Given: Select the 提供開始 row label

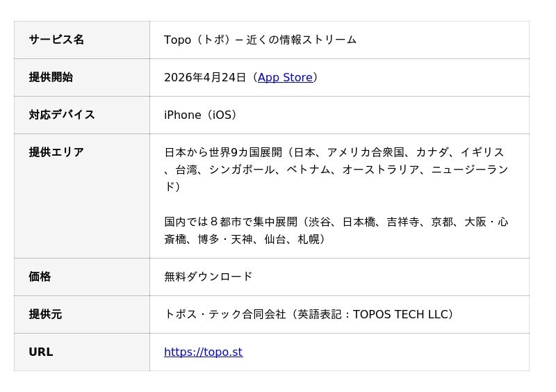Looking at the screenshot, I should click(x=51, y=78).
